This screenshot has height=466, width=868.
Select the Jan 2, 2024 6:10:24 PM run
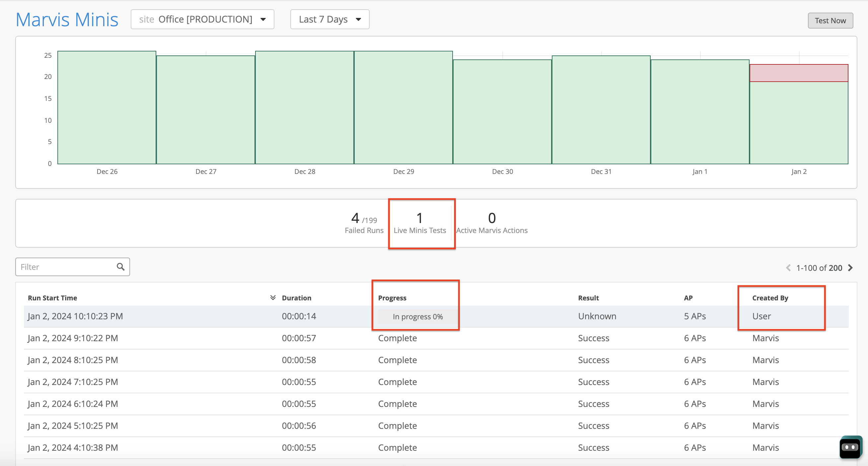436,404
